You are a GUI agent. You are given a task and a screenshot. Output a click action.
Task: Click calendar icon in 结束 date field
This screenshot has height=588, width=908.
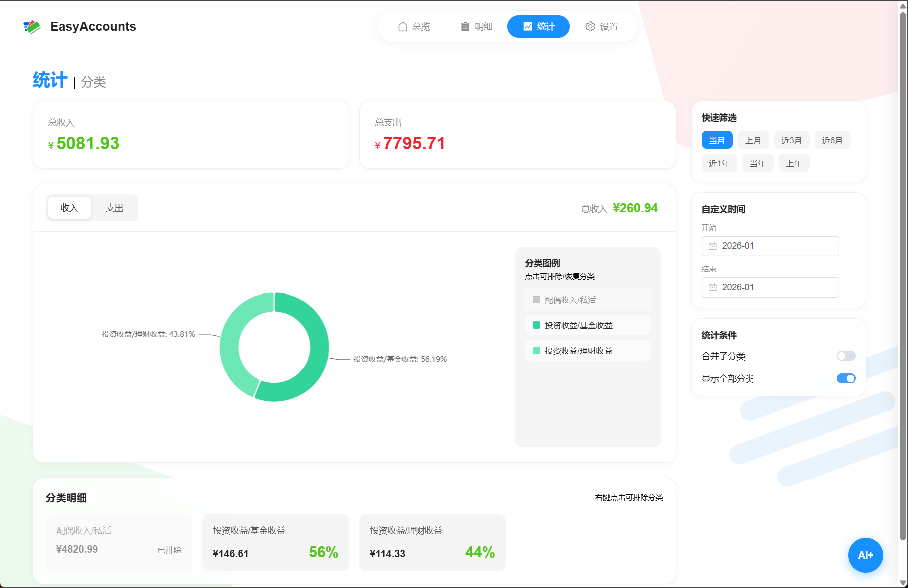tap(712, 287)
